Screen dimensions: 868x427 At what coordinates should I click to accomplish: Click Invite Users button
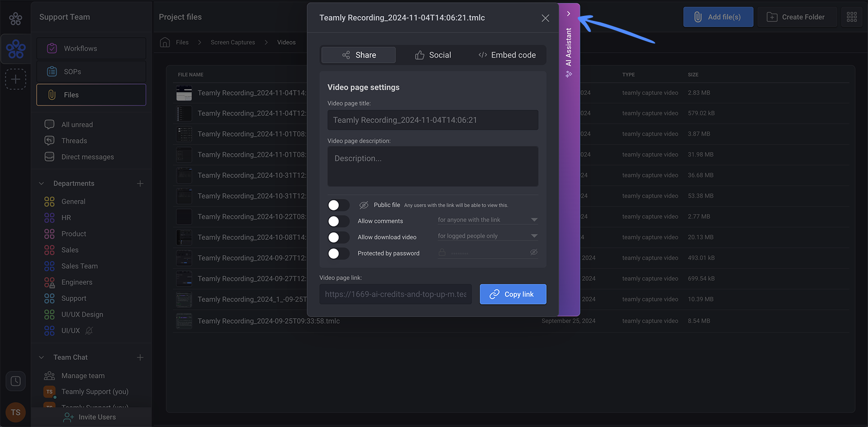pos(90,417)
